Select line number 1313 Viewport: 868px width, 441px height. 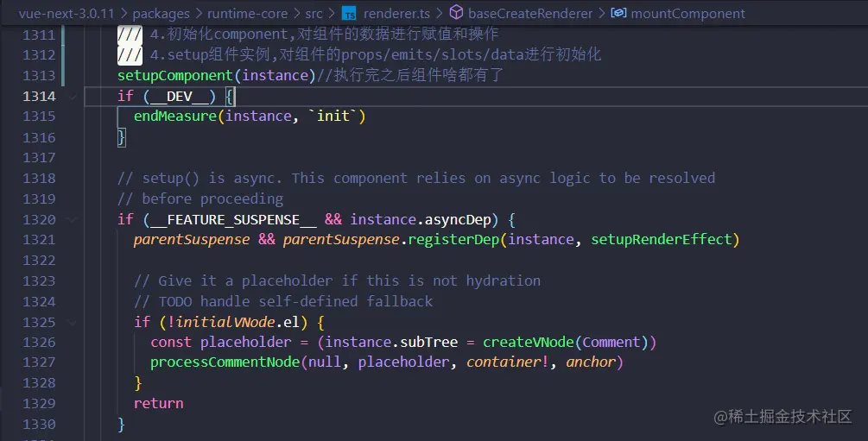[39, 75]
